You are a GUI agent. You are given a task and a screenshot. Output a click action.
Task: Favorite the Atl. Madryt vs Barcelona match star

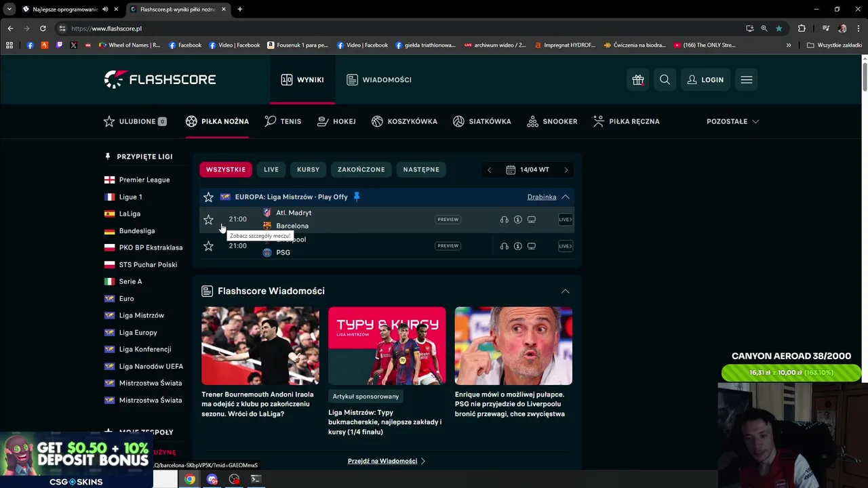[x=208, y=220]
